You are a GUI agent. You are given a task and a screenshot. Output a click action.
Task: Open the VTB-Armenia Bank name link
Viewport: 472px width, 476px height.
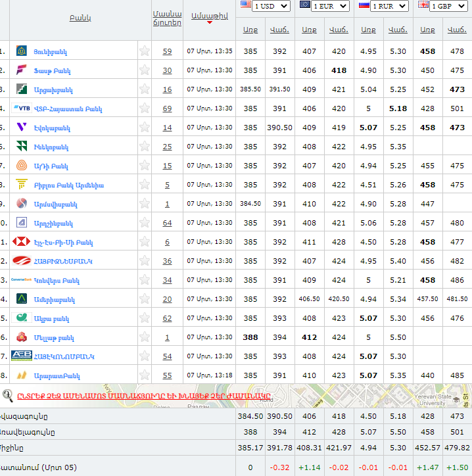tap(68, 108)
